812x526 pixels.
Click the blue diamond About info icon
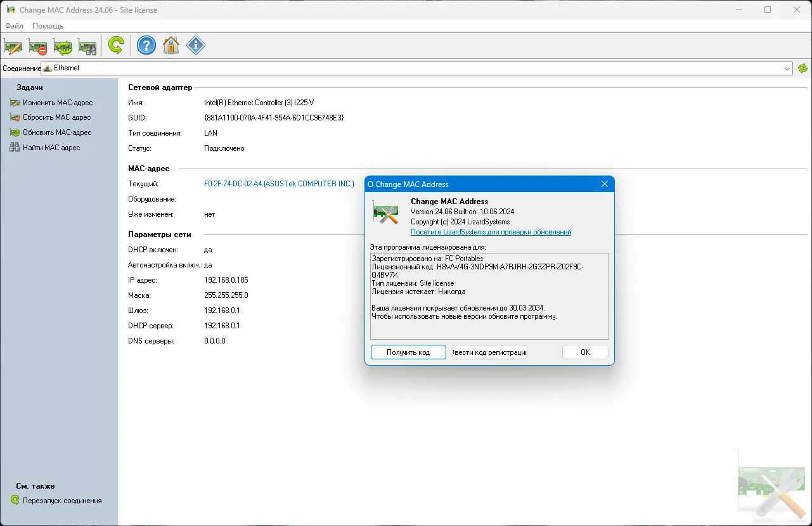[196, 46]
